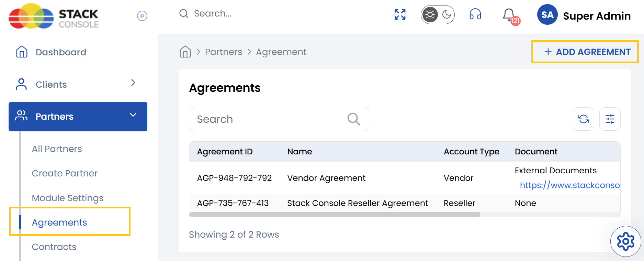Select Module Settings in sidebar
Screen dimensions: 644x261
(68, 198)
